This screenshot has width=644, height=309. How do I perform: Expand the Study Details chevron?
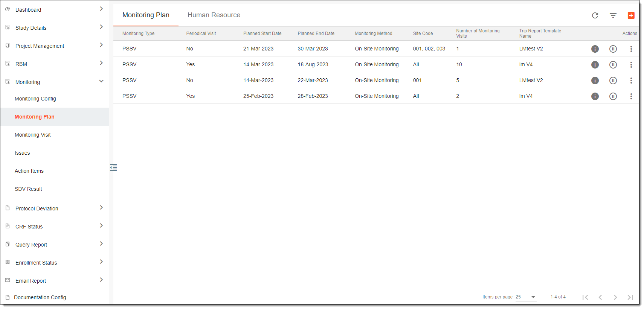(101, 27)
